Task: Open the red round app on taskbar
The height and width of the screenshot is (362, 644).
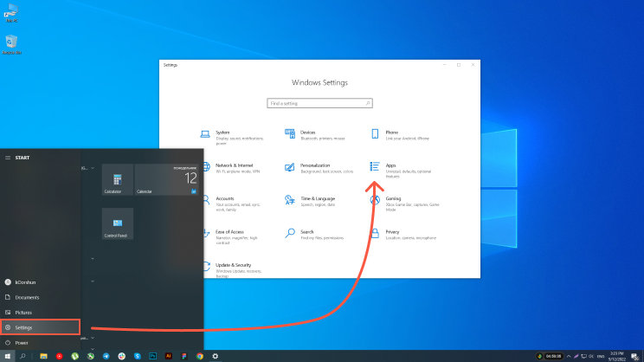Action: (59, 356)
